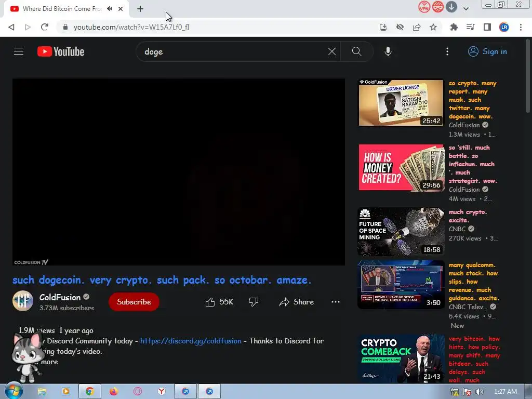This screenshot has width=532, height=399.
Task: Go to the YouTube home logo
Action: click(x=61, y=51)
